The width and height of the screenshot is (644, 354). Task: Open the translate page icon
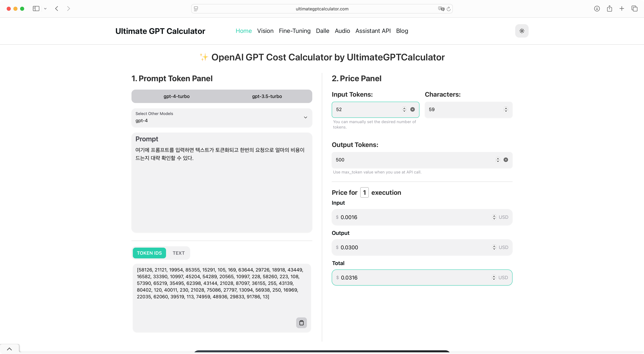(x=441, y=9)
